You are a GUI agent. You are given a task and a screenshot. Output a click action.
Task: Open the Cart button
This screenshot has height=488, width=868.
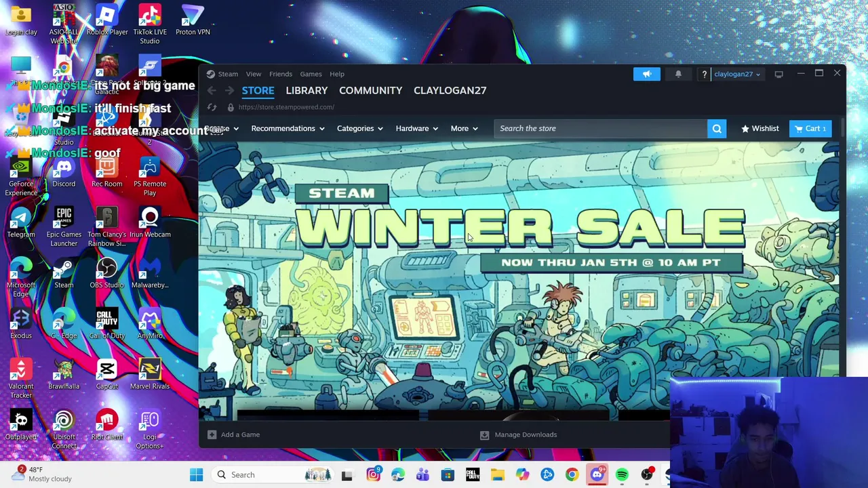tap(811, 128)
